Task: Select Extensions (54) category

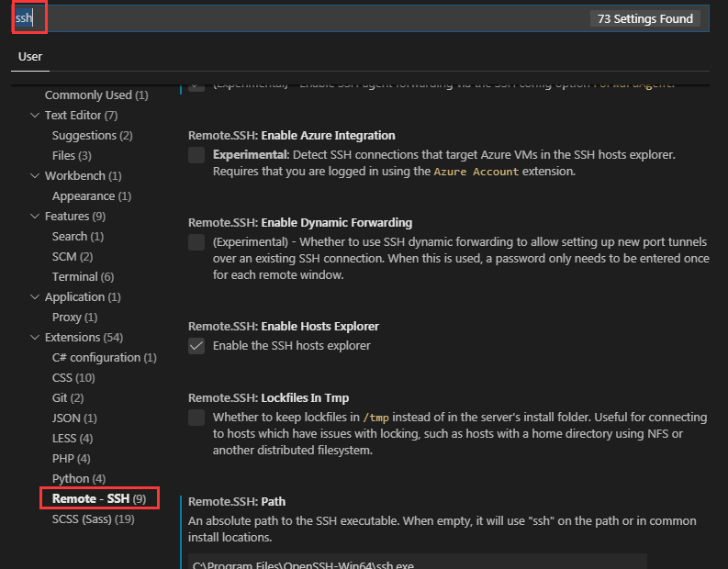Action: [x=84, y=338]
